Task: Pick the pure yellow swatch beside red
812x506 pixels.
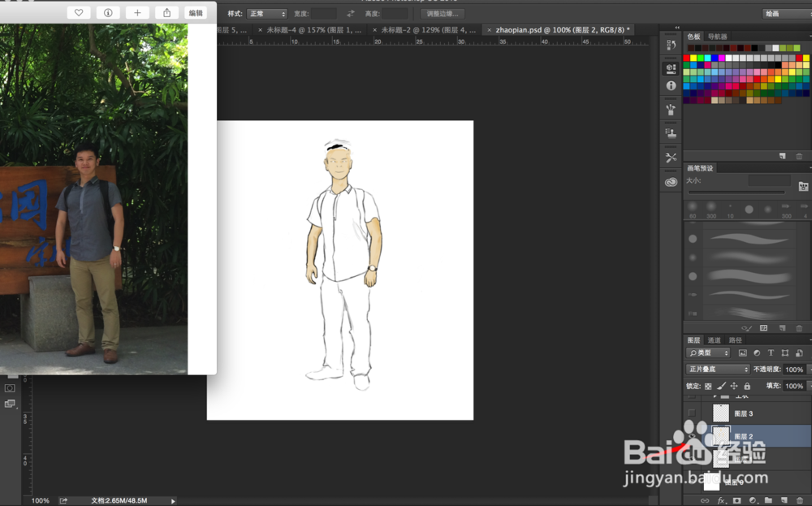Action: [693, 58]
